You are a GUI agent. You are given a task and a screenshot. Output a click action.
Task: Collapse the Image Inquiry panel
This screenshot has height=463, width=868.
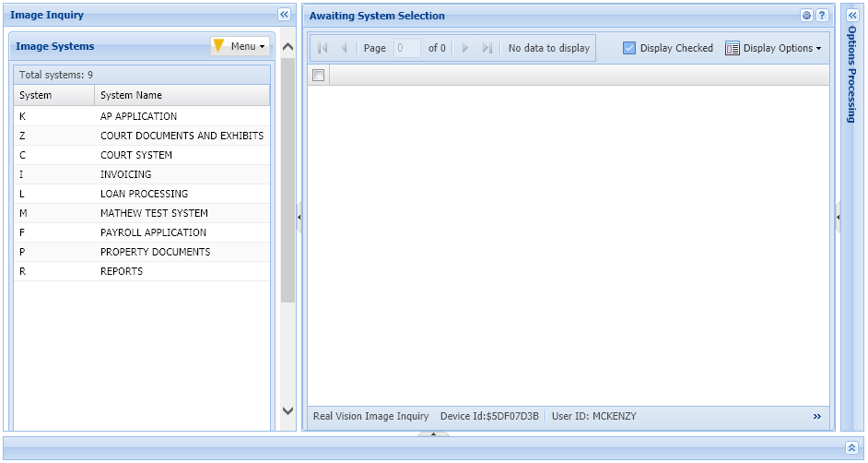(284, 15)
